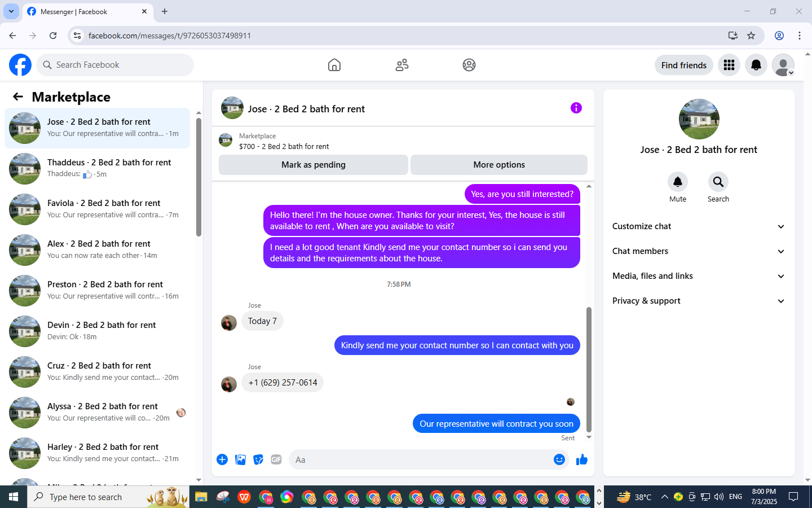Click the conversation list scrollbar
812x508 pixels.
[x=198, y=177]
